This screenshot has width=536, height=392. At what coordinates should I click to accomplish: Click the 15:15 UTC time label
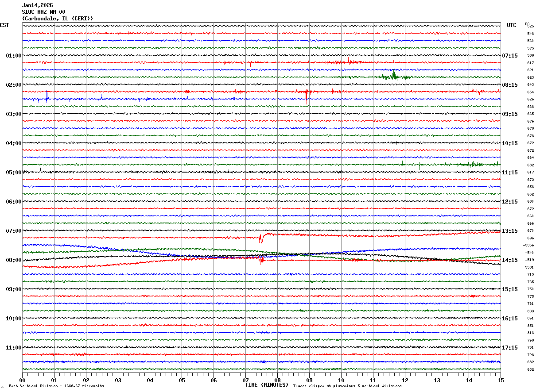[510, 289]
